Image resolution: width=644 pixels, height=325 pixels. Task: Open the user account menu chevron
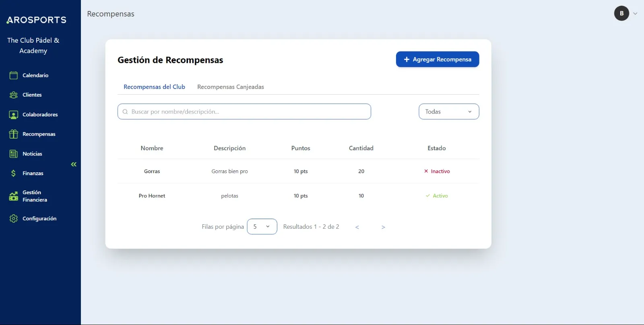635,13
